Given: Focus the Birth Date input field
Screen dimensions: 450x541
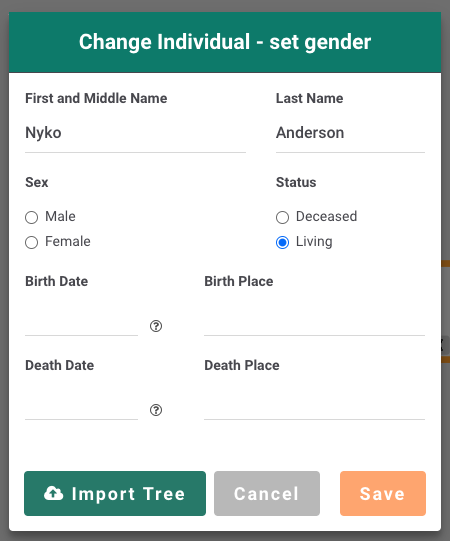Looking at the screenshot, I should click(81, 325).
